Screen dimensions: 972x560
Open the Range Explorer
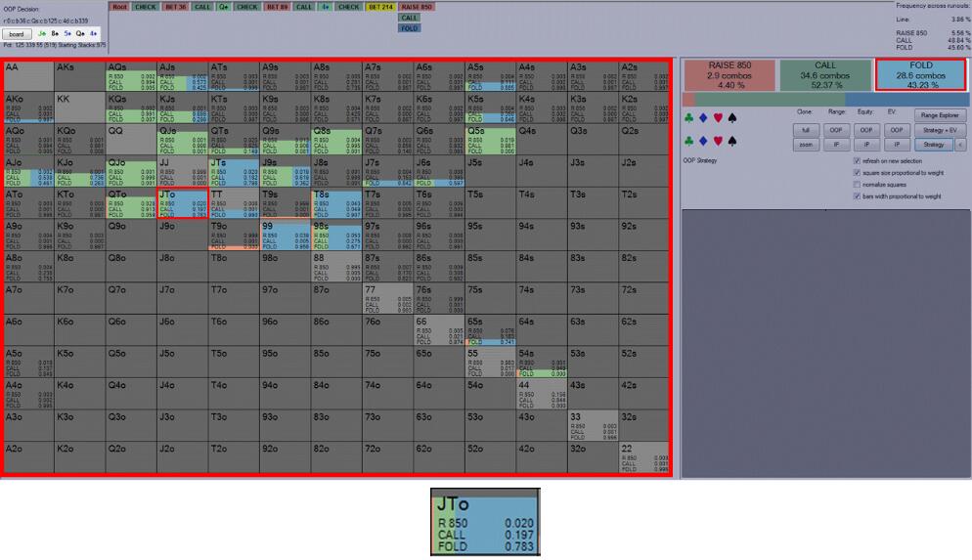[x=939, y=115]
